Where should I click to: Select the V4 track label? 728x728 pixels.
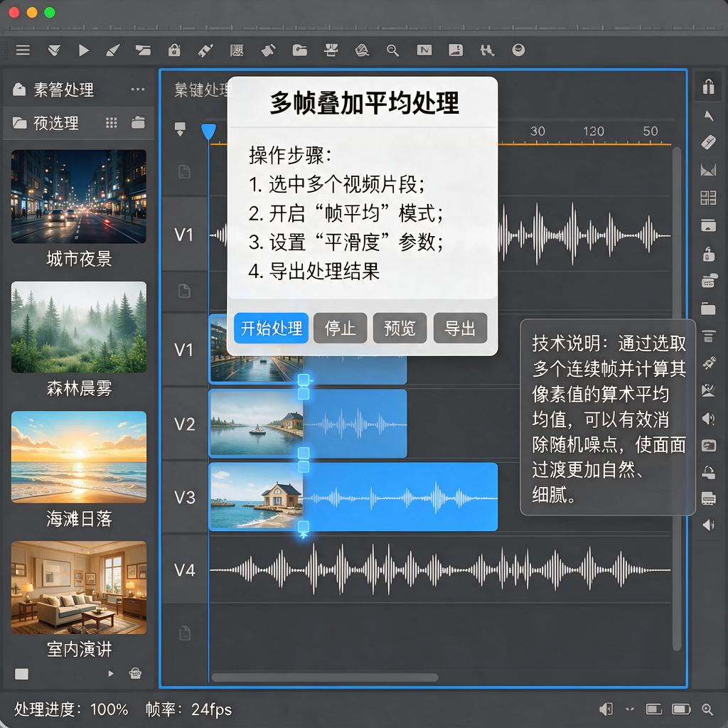tap(184, 570)
